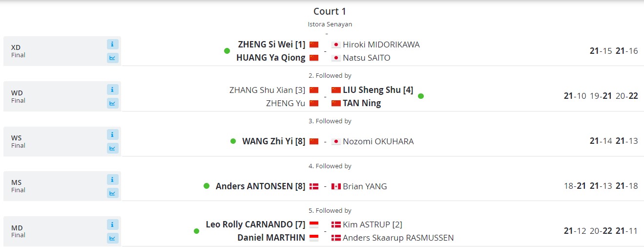Click Nozomi OKUHARA name
Screen dimensions: 644x247
[x=378, y=141]
